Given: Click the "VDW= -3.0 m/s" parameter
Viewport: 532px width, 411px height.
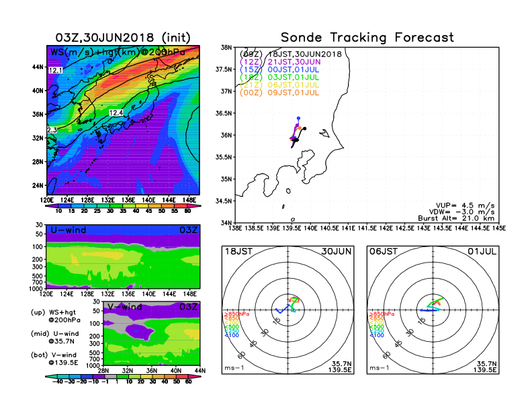Looking at the screenshot, I should [461, 212].
